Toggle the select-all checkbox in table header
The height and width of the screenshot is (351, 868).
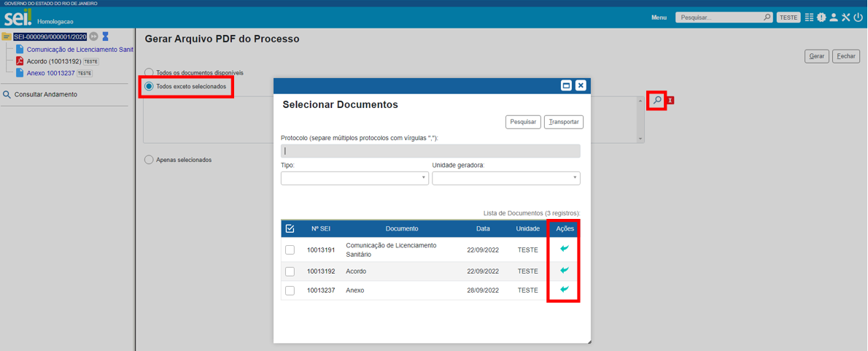[x=290, y=228]
